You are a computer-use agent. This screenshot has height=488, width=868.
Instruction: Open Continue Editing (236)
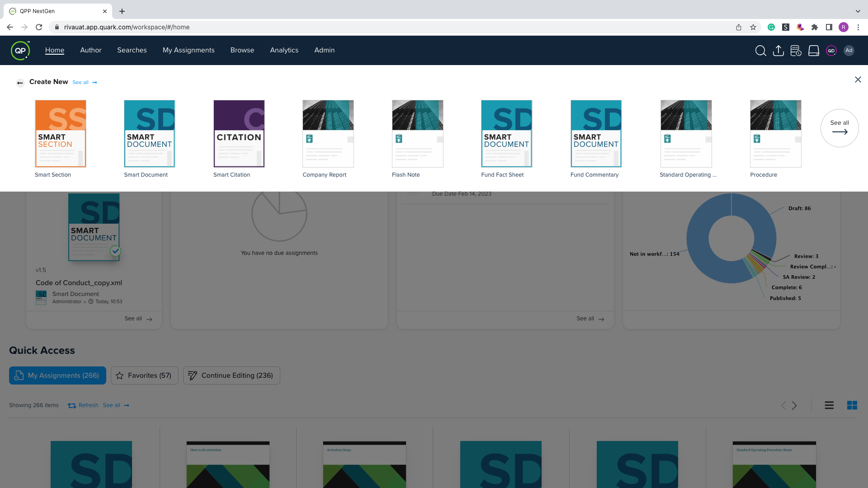pyautogui.click(x=231, y=375)
